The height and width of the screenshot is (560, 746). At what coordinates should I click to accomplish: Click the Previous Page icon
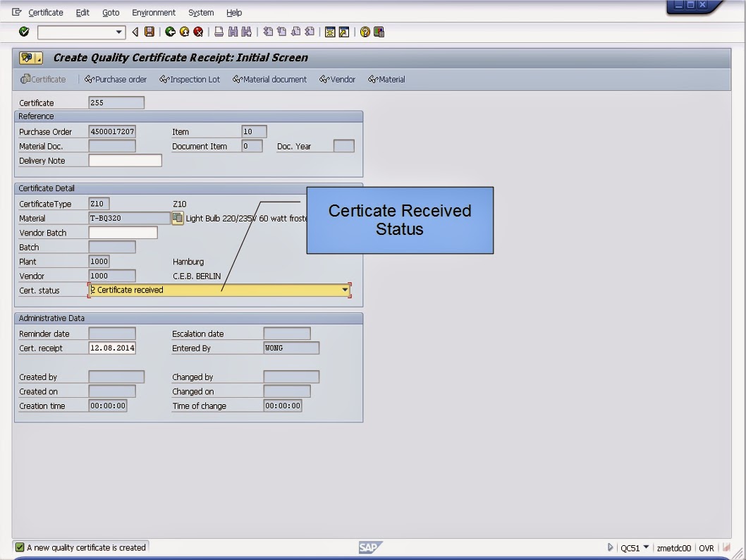282,32
